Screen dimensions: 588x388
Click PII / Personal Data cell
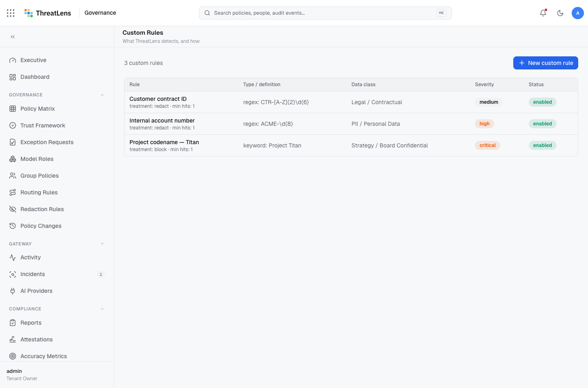376,124
